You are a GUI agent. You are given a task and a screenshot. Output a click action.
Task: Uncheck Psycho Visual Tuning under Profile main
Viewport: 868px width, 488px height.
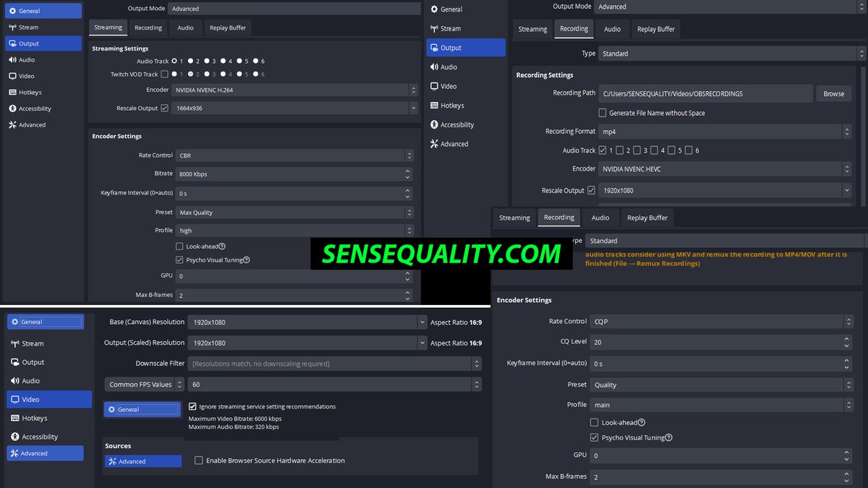[595, 437]
